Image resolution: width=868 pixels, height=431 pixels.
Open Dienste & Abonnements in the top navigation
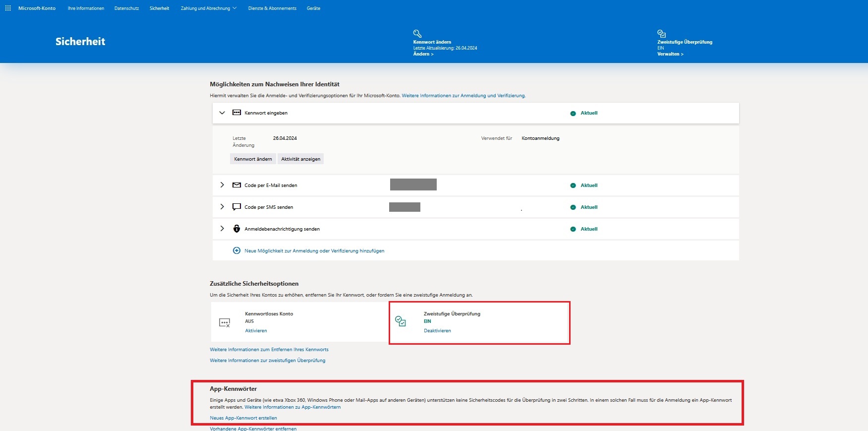[x=272, y=8]
